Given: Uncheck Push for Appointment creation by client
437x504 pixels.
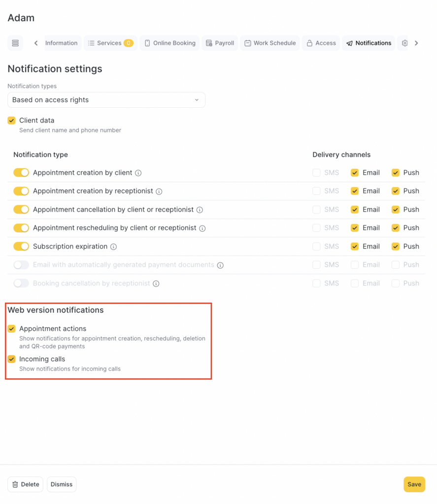Looking at the screenshot, I should [396, 173].
